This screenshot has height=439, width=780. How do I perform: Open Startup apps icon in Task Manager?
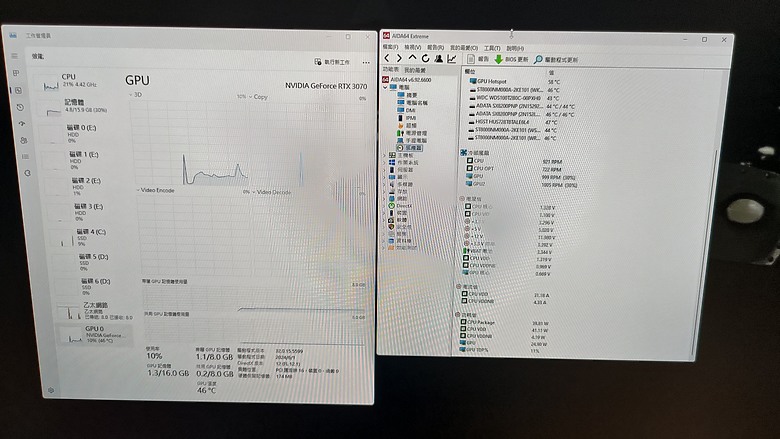[22, 123]
